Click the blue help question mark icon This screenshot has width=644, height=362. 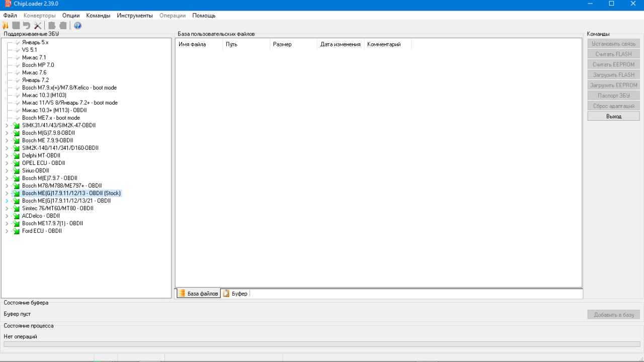click(x=77, y=26)
